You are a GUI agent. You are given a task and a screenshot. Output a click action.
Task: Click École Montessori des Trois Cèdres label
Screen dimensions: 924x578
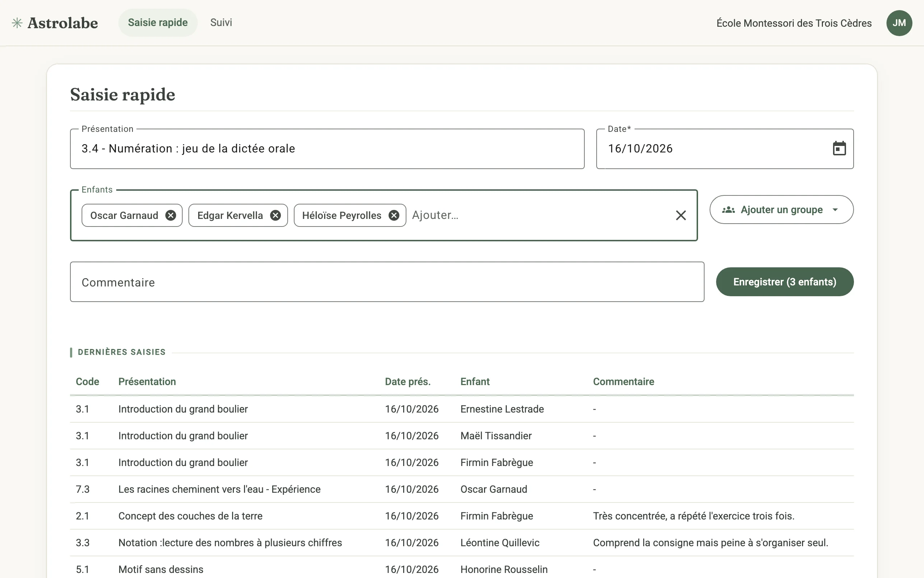tap(794, 23)
